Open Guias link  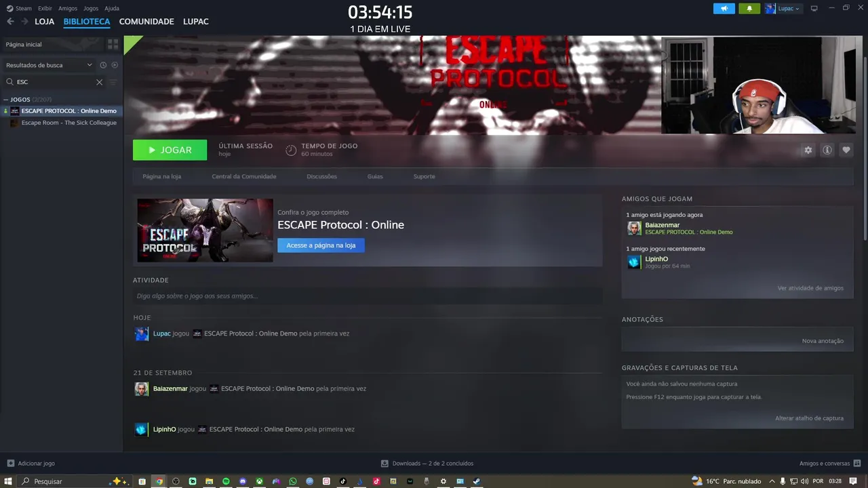[x=375, y=176]
